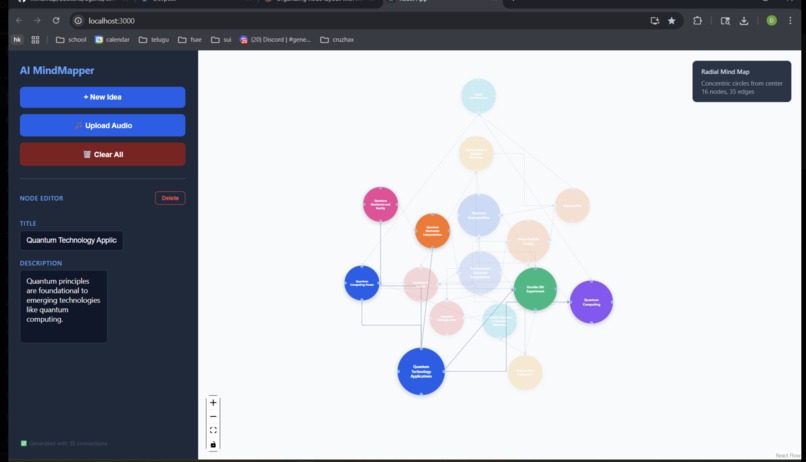The image size is (806, 462).
Task: Open the fsae bookmarks folder
Action: (190, 40)
